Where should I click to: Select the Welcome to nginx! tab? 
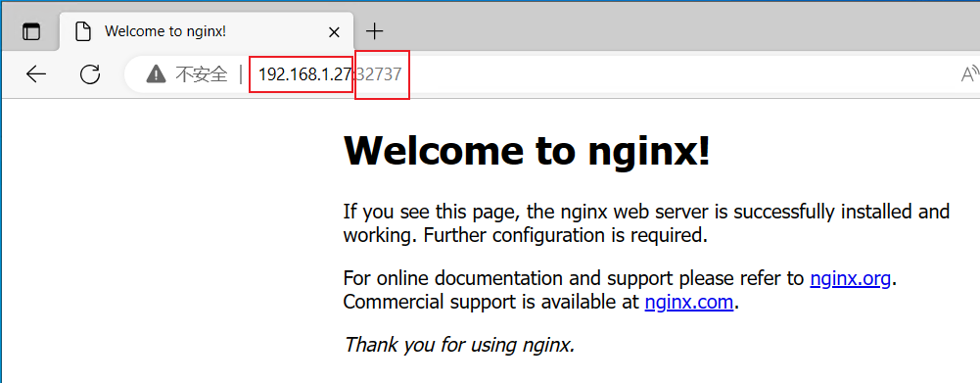point(207,31)
